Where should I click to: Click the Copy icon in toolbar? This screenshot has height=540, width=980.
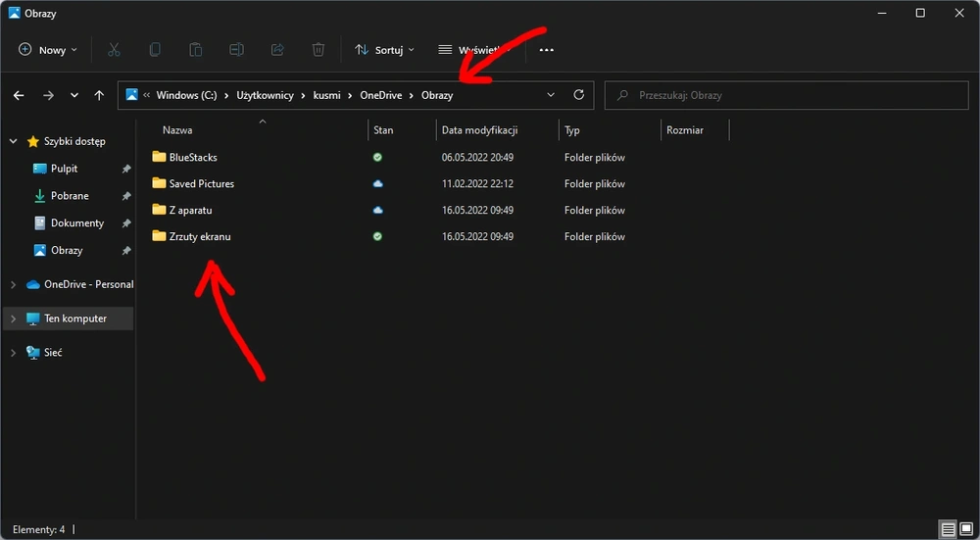pos(155,50)
